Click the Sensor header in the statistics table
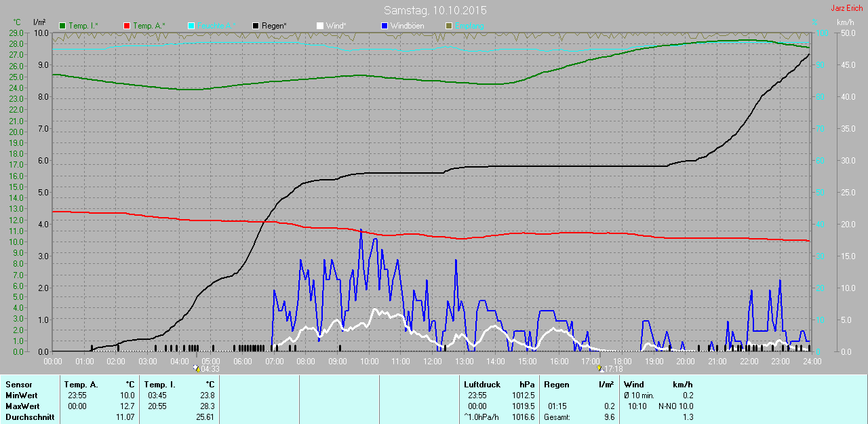This screenshot has width=868, height=424. click(19, 385)
